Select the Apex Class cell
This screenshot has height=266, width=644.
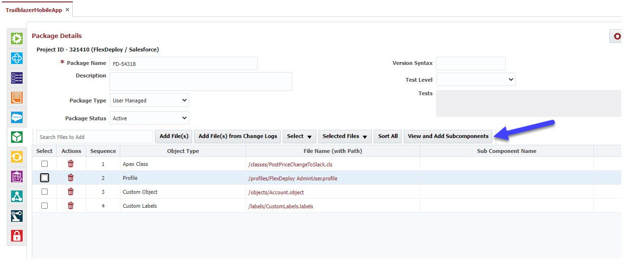pyautogui.click(x=183, y=164)
